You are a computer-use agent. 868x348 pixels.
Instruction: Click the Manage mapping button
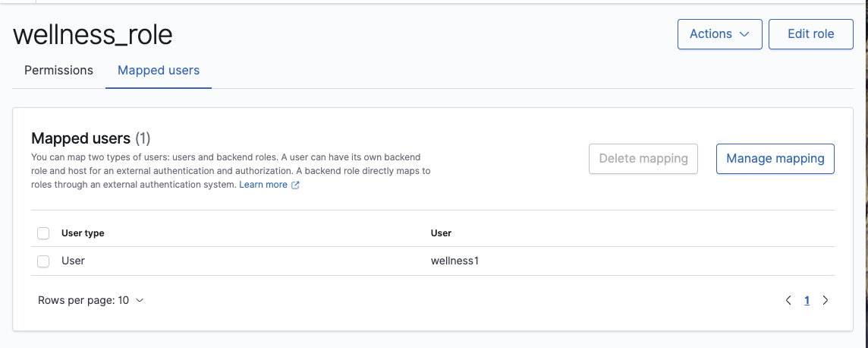click(x=775, y=159)
